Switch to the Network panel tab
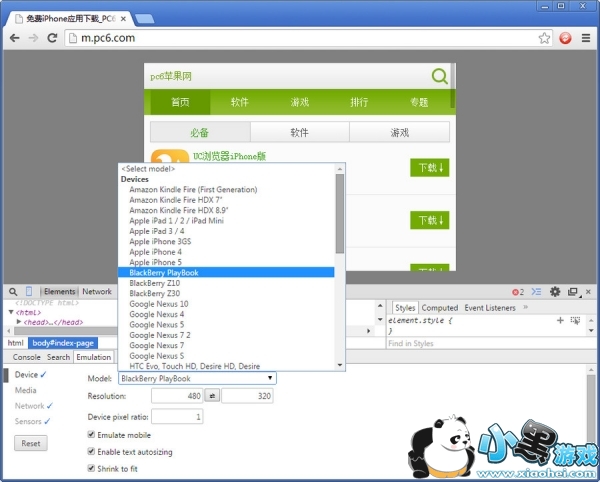The width and height of the screenshot is (600, 482). 97,292
